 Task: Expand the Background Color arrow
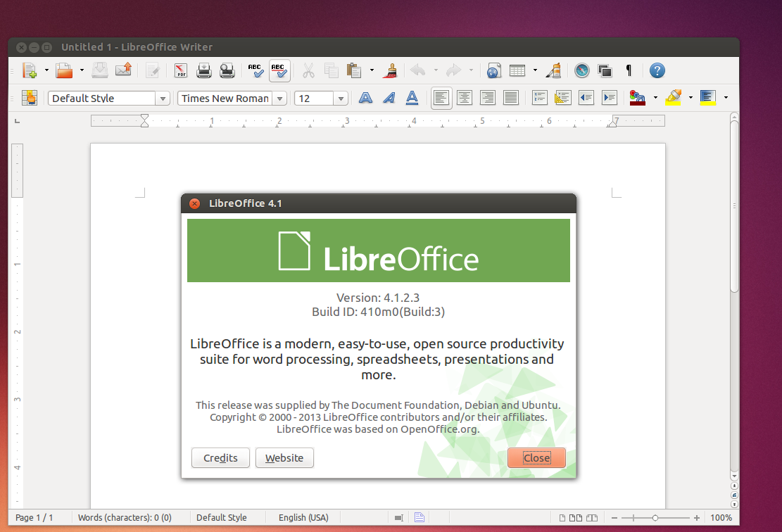pyautogui.click(x=726, y=98)
